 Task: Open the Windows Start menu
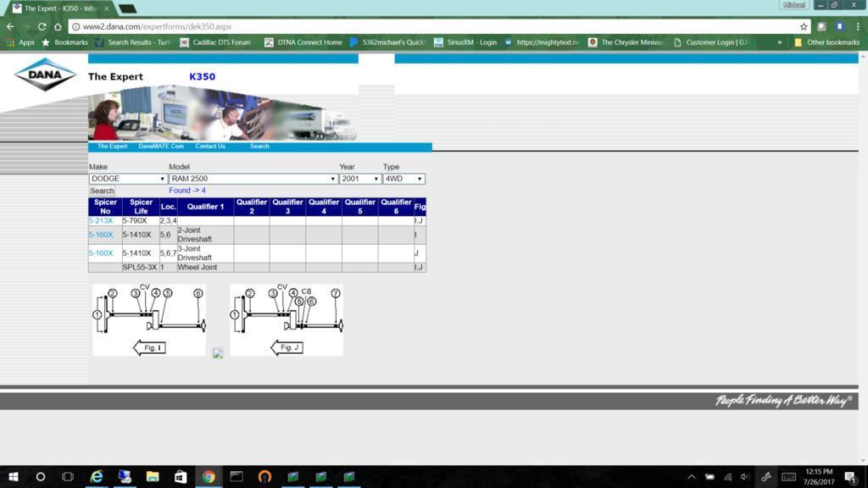coord(14,476)
